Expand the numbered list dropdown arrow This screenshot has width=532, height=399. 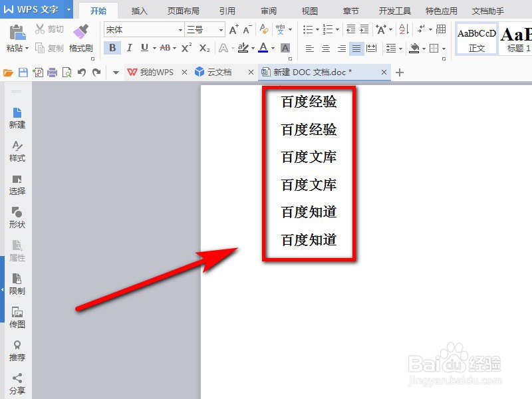click(337, 29)
